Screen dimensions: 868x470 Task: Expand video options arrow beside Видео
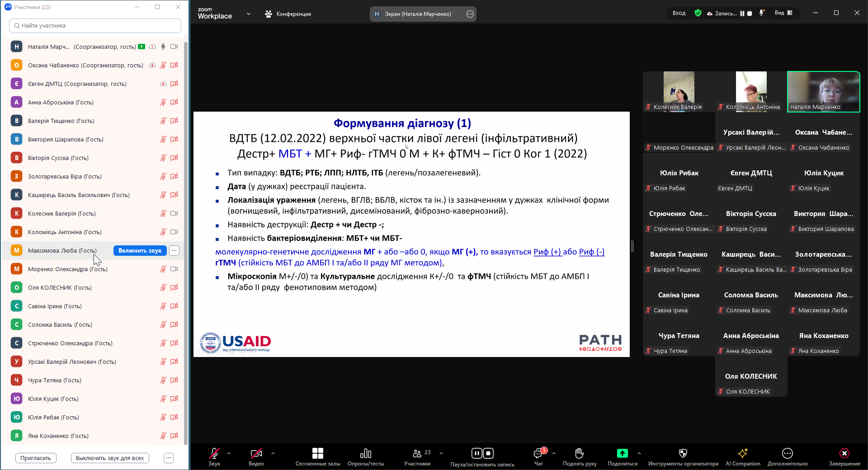click(273, 453)
